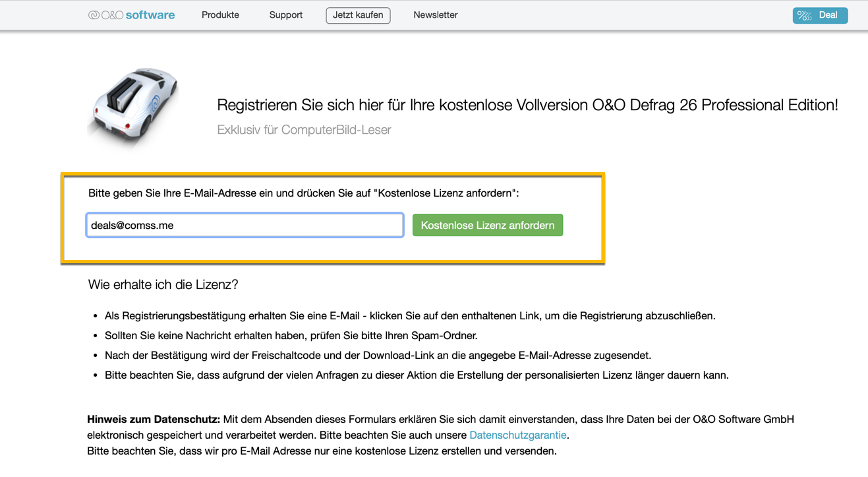This screenshot has width=868, height=477.
Task: Go to the Newsletter page
Action: tap(435, 15)
